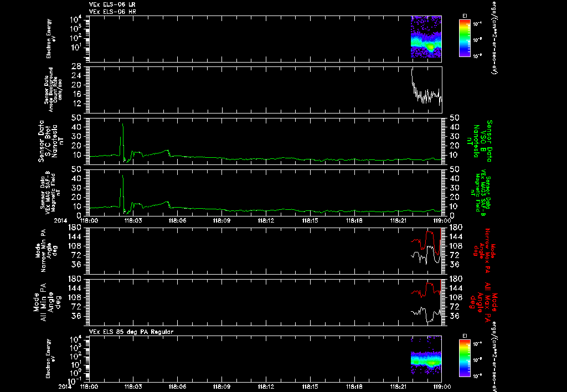Click the bottom spectrogram's EI color bar
This screenshot has width=567, height=392.
[x=465, y=358]
